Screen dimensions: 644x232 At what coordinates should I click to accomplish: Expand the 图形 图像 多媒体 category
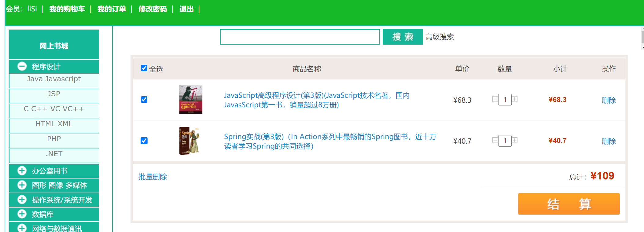[x=22, y=185]
